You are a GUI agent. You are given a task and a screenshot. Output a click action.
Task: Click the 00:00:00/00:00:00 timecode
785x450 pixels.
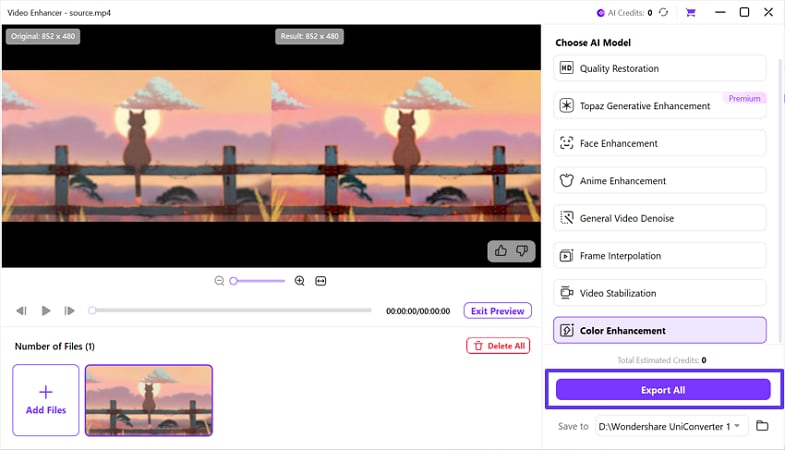tap(418, 311)
